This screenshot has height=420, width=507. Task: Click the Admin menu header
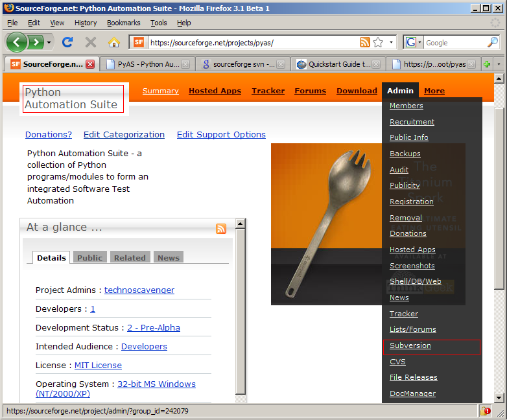coord(400,91)
